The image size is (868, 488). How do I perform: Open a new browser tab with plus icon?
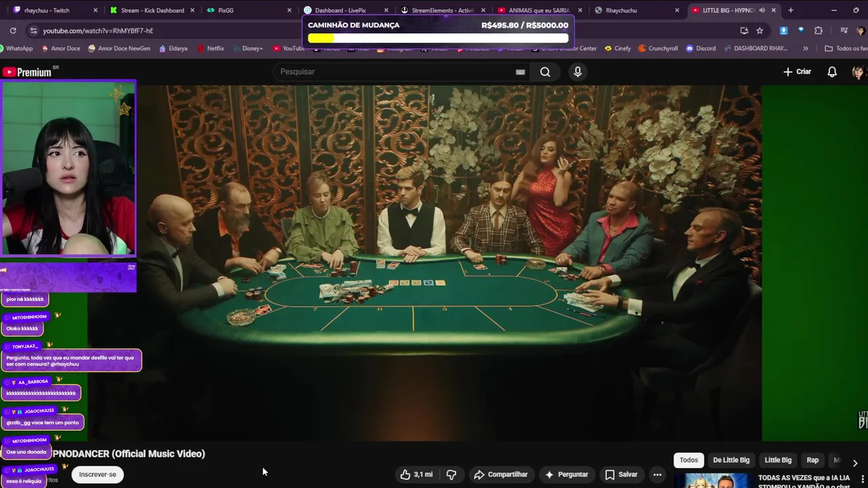click(791, 10)
